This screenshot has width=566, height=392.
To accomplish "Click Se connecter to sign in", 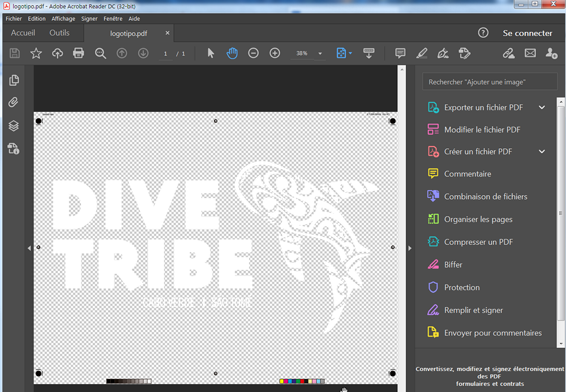I will click(x=528, y=33).
